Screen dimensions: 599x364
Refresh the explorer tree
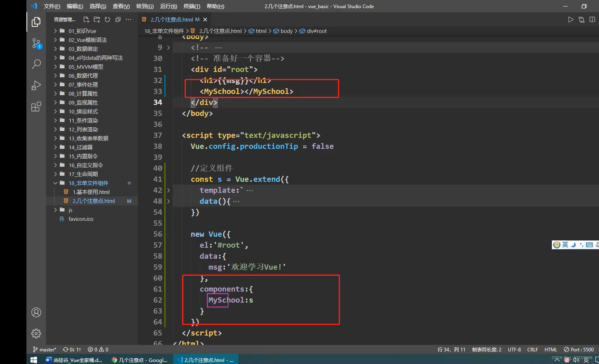click(x=107, y=20)
